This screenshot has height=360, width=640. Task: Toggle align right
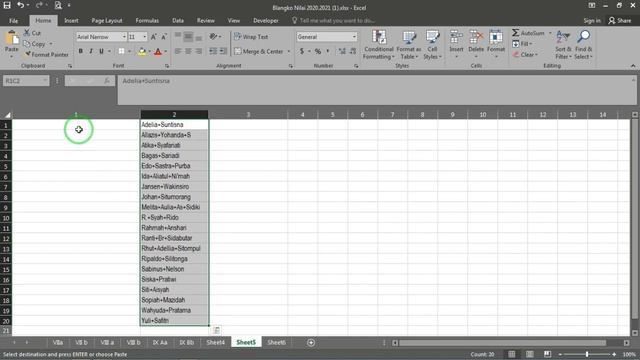199,51
